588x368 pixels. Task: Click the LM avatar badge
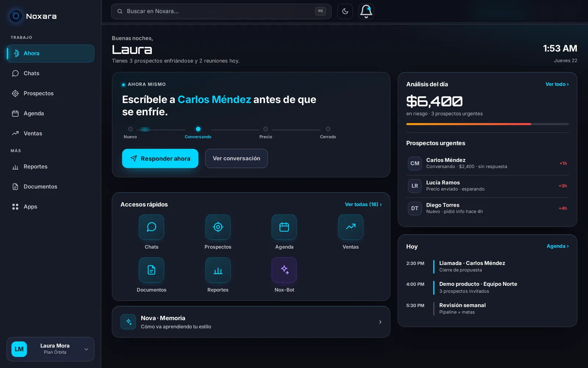coord(19,349)
